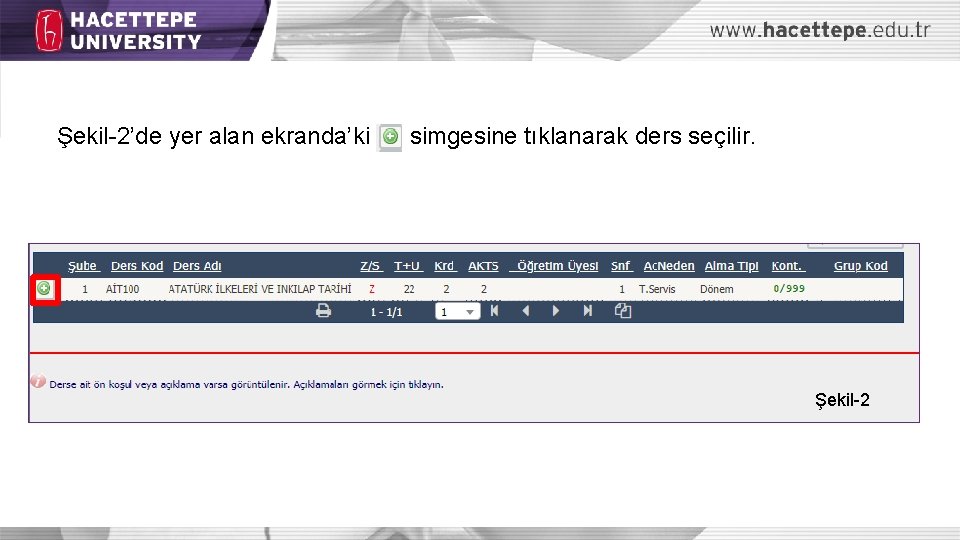Sort by Krd column header
Viewport: 960px width, 540px height.
click(x=445, y=266)
